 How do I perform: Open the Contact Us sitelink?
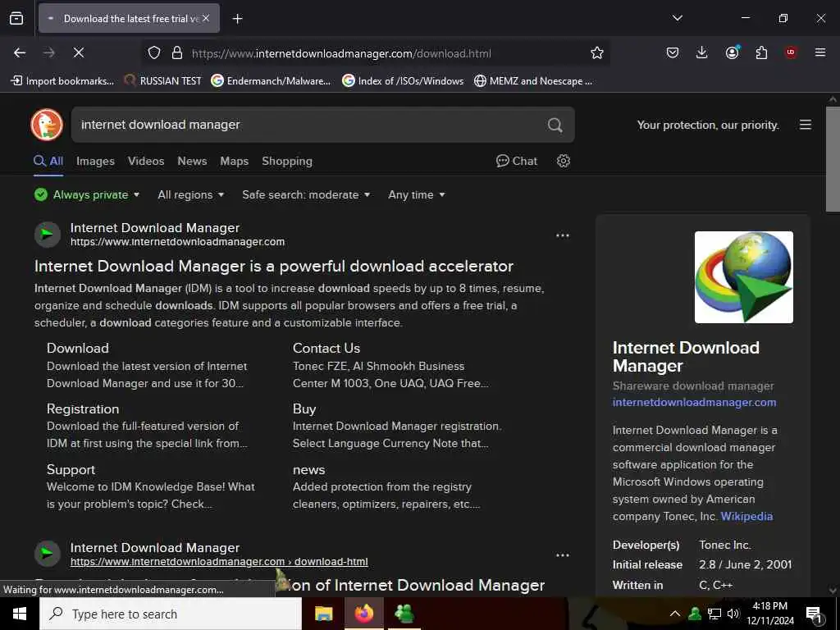[x=326, y=348]
